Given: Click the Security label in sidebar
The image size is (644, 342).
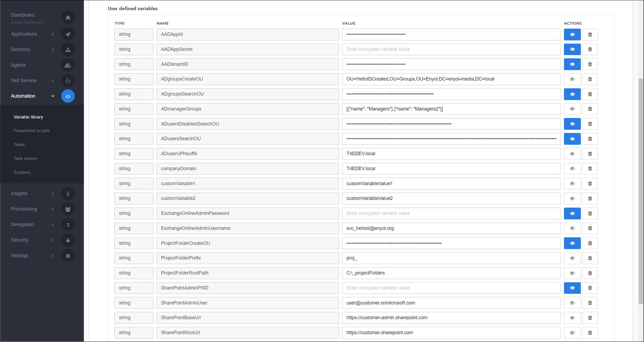Looking at the screenshot, I should [19, 240].
